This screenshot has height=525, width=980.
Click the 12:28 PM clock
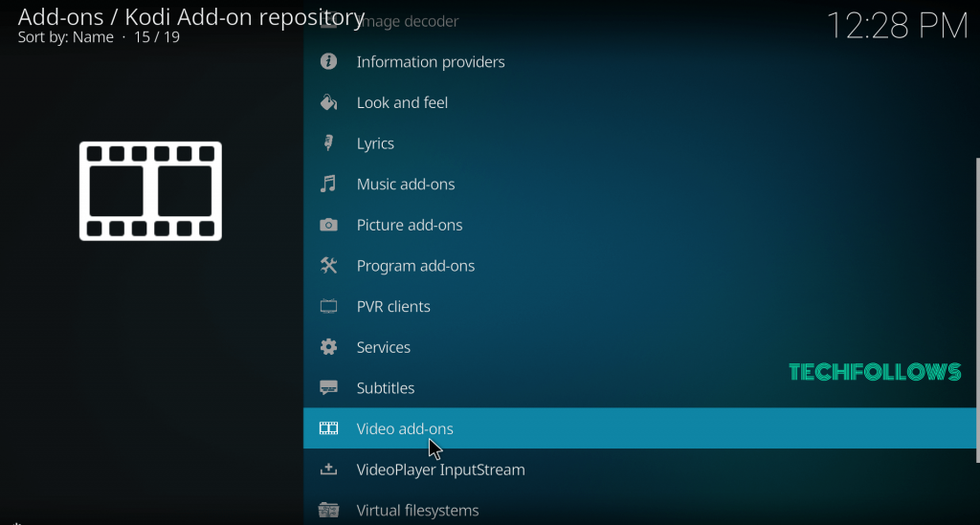(898, 26)
